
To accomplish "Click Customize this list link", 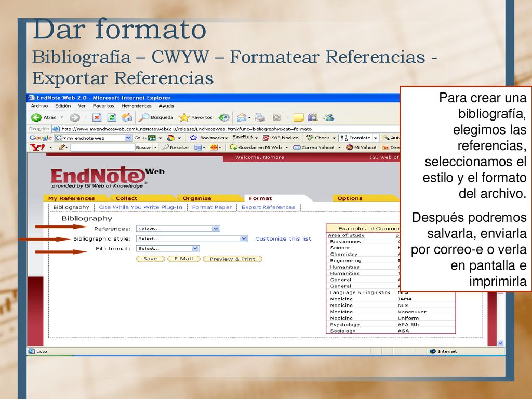I will click(x=283, y=238).
